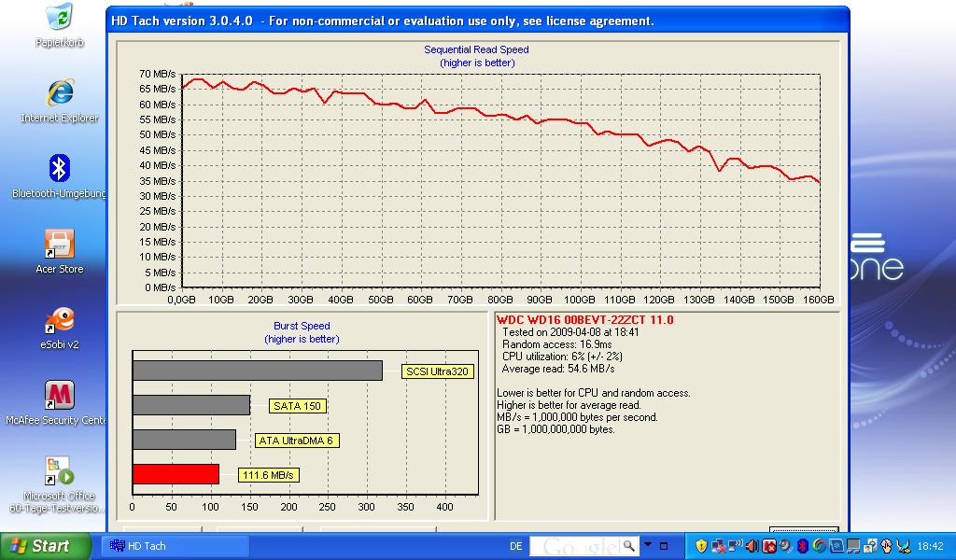The image size is (956, 560).
Task: Click the 111.6 MB/s burst result label
Action: 268,475
